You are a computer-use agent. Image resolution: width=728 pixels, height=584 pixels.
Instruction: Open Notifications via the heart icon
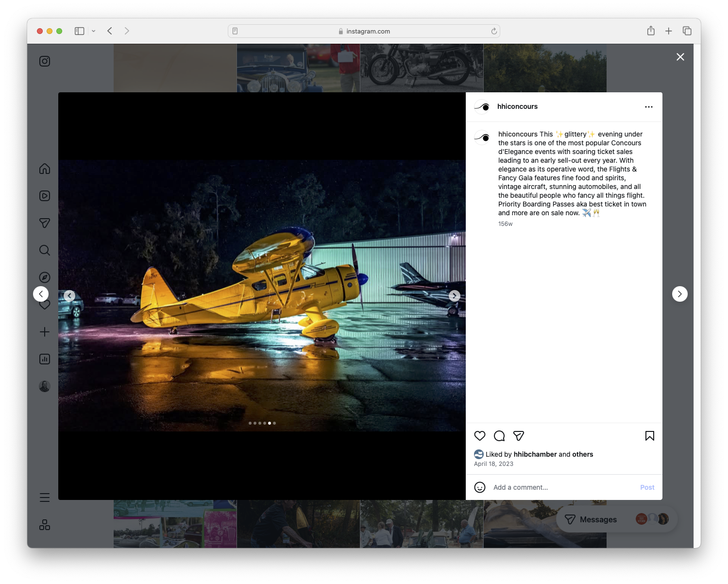44,305
